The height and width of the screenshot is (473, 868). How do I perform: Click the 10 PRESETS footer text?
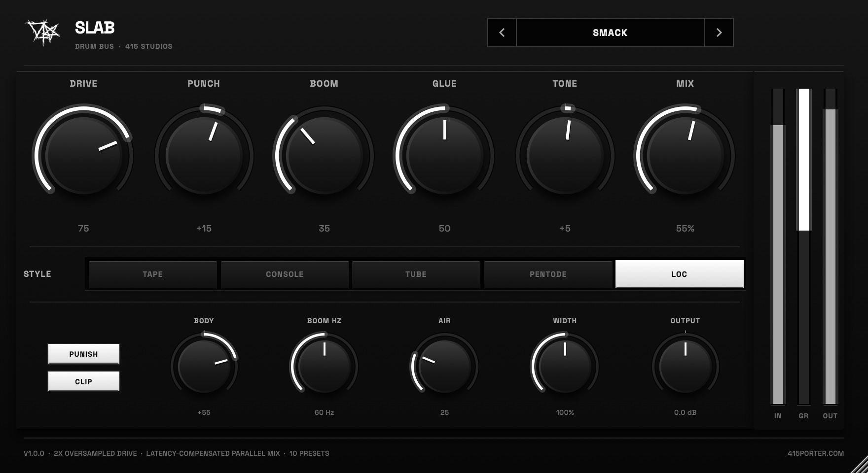(309, 453)
